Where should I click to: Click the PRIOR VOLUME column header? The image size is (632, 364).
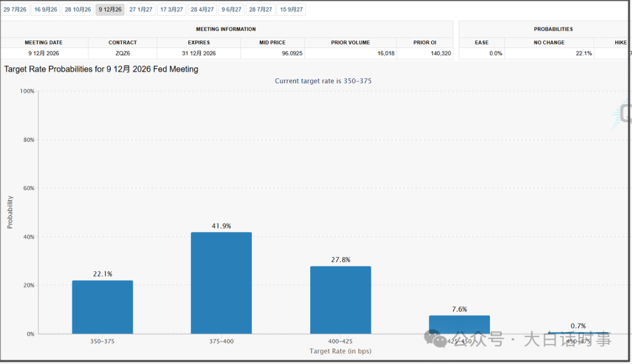click(351, 42)
